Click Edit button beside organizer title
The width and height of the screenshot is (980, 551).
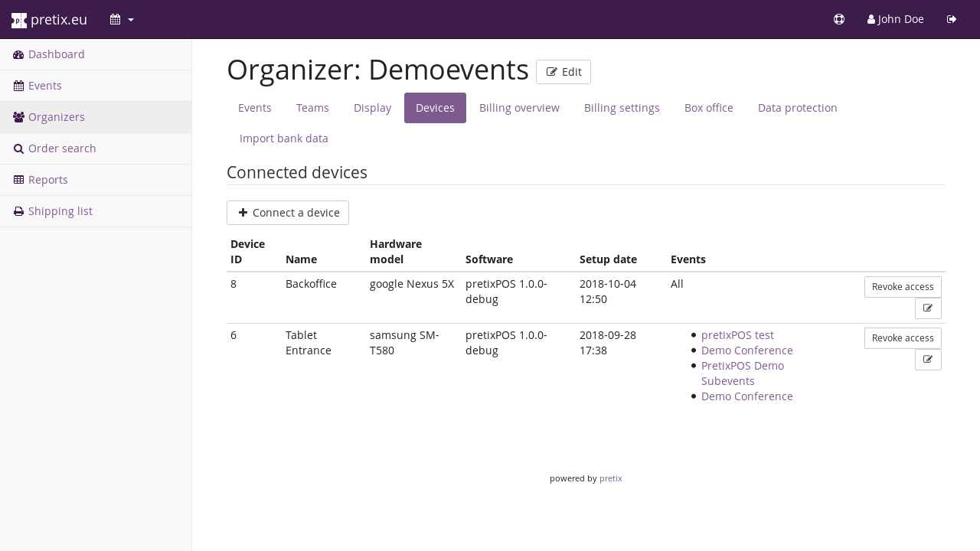point(563,72)
